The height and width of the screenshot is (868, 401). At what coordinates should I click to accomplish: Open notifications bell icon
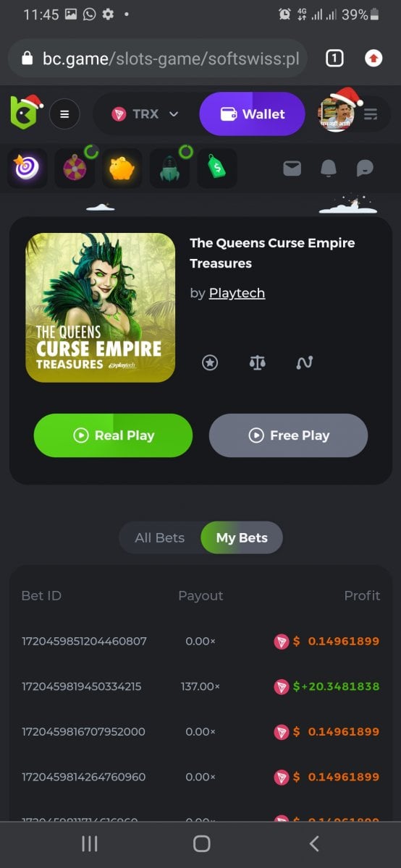point(329,168)
